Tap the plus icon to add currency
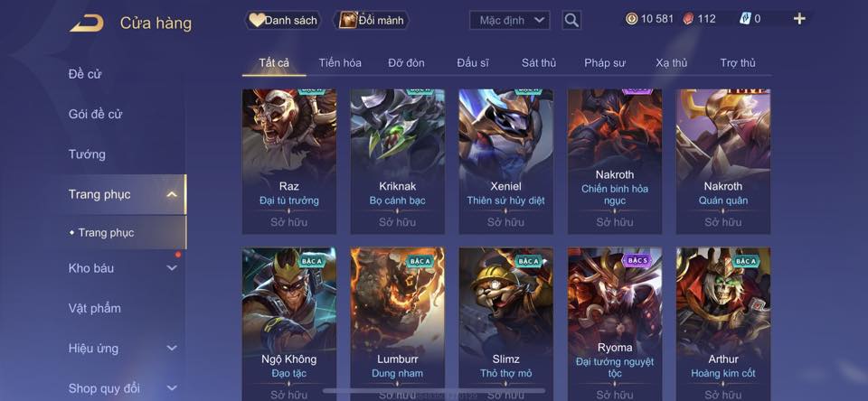 tap(799, 19)
